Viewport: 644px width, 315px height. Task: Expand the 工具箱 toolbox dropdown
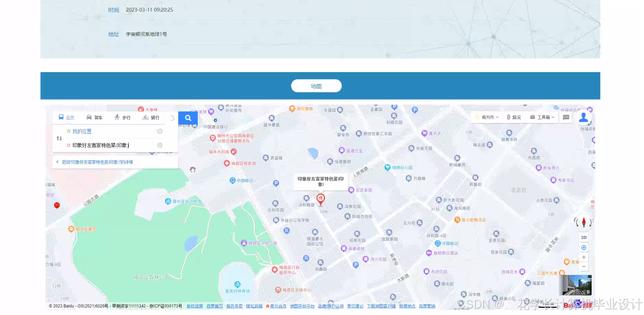click(542, 117)
